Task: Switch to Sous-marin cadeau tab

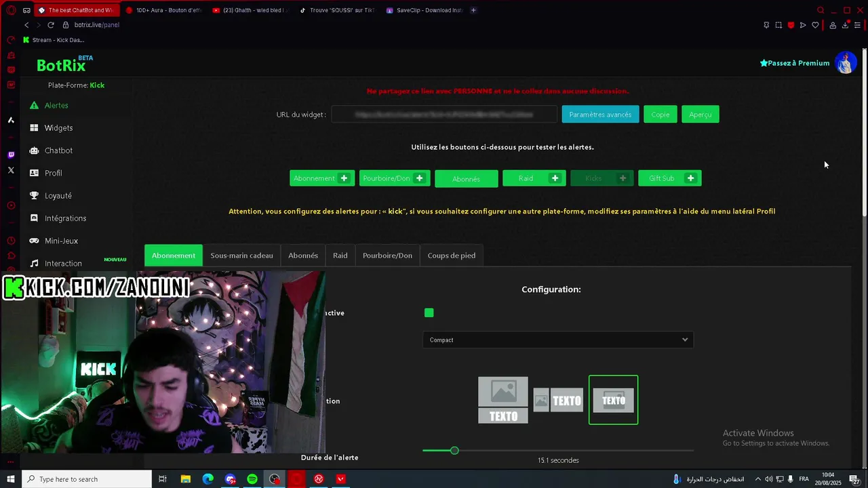Action: tap(241, 256)
